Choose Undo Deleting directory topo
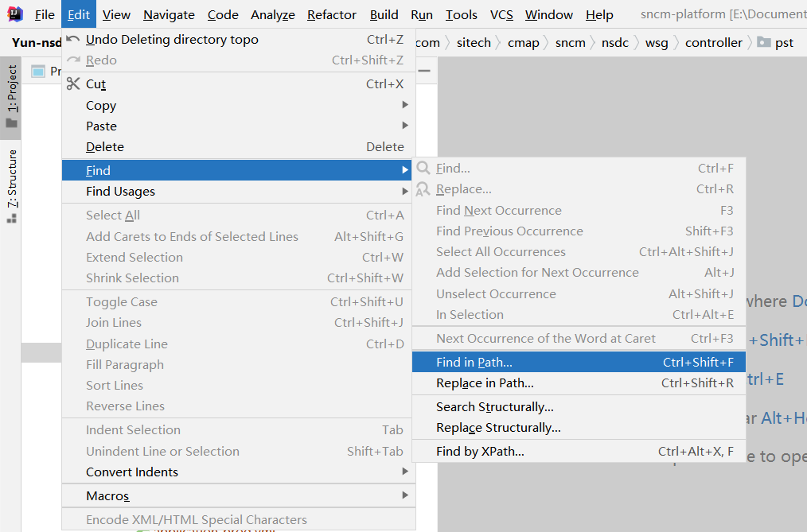The width and height of the screenshot is (807, 532). point(238,40)
